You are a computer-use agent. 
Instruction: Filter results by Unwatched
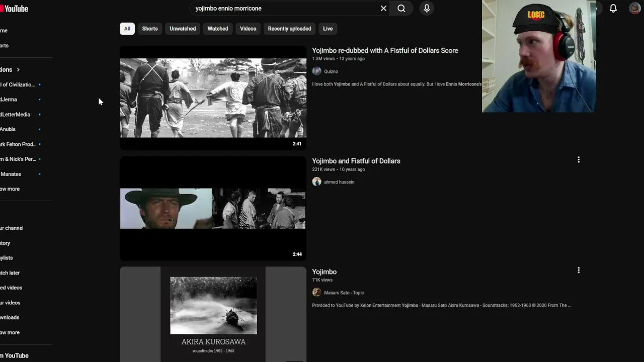point(183,29)
